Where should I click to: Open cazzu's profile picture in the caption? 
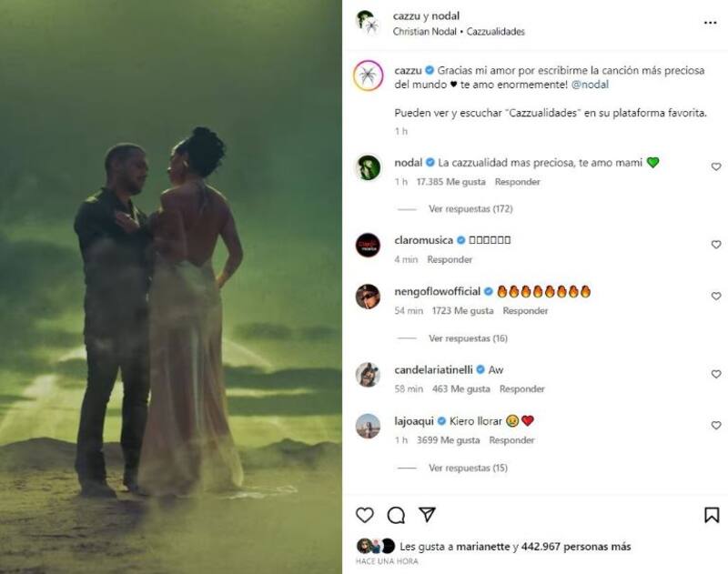(368, 76)
